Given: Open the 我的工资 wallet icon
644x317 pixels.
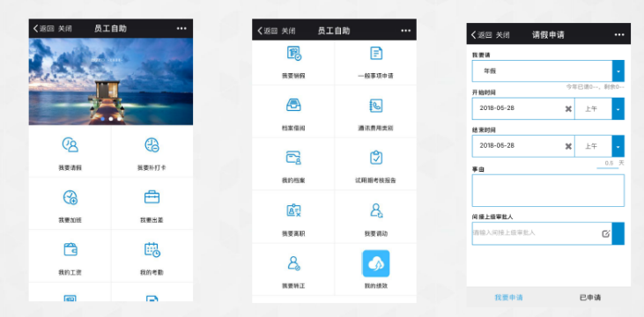Looking at the screenshot, I should (70, 249).
